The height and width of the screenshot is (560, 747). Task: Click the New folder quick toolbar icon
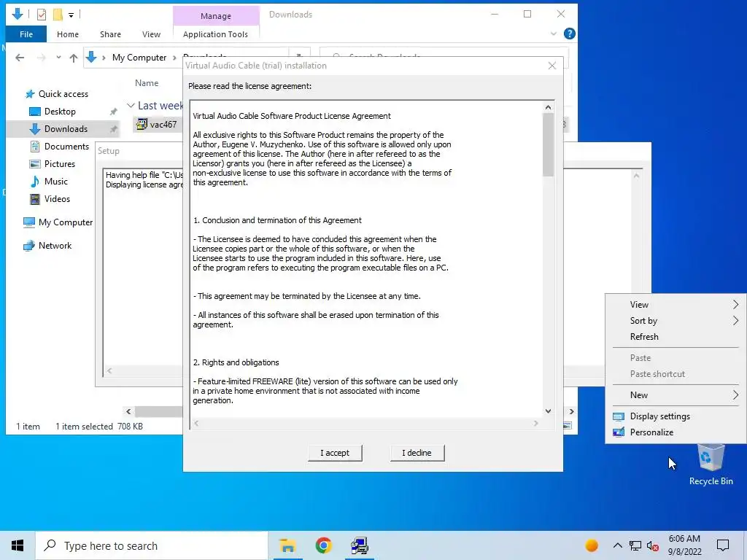click(x=58, y=15)
